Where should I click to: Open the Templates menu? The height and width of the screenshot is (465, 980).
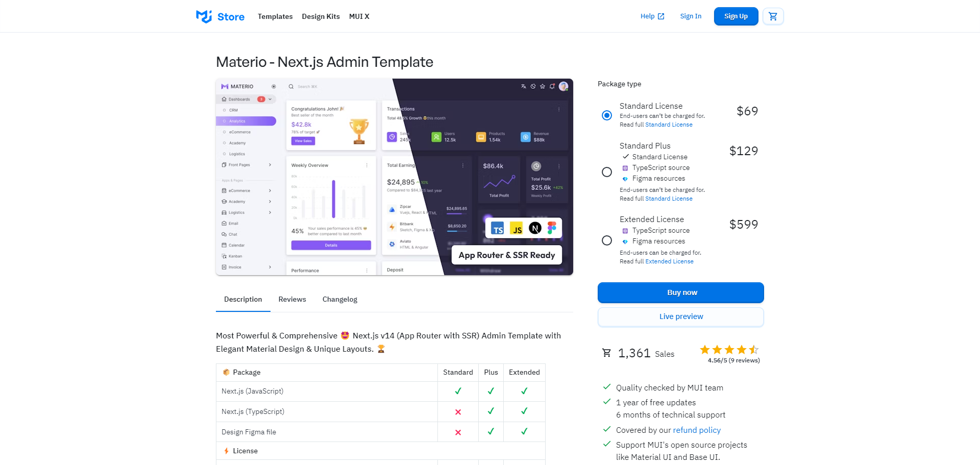pyautogui.click(x=275, y=16)
